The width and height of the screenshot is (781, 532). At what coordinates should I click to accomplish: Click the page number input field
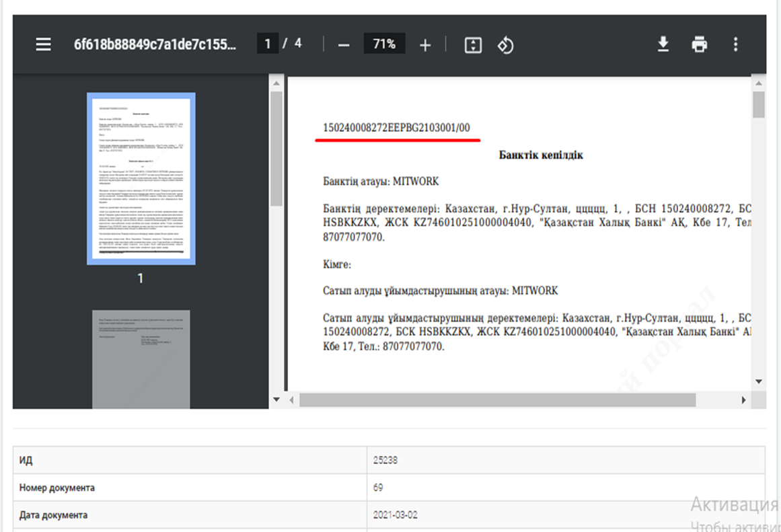[x=268, y=44]
